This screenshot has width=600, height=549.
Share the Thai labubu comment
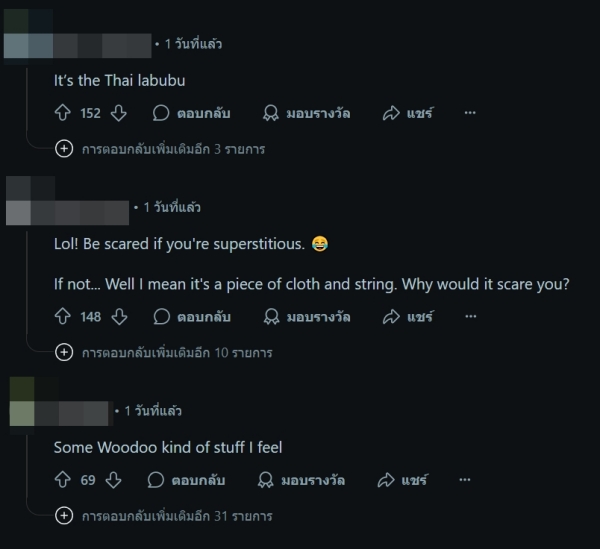[408, 113]
